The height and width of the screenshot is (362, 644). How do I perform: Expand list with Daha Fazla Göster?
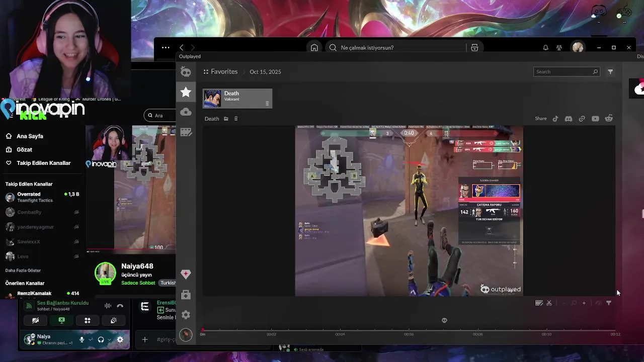pos(23,270)
